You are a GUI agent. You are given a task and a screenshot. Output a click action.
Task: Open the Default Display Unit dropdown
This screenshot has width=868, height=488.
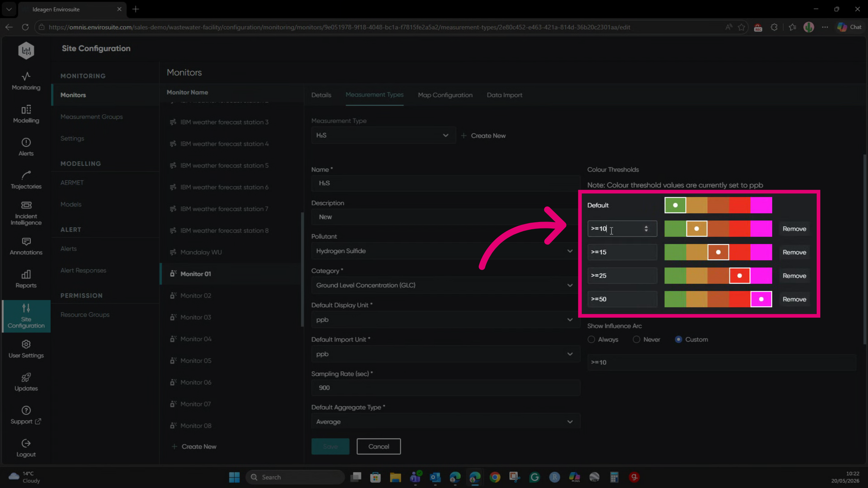point(446,320)
